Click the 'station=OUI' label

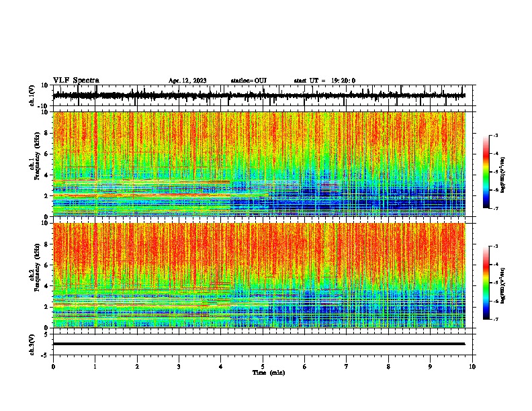pyautogui.click(x=249, y=81)
